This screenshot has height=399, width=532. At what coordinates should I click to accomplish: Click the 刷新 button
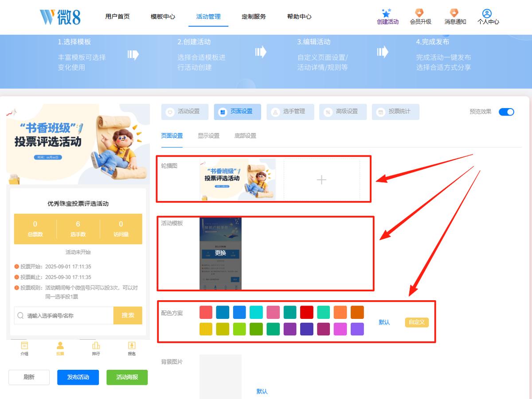(x=29, y=377)
